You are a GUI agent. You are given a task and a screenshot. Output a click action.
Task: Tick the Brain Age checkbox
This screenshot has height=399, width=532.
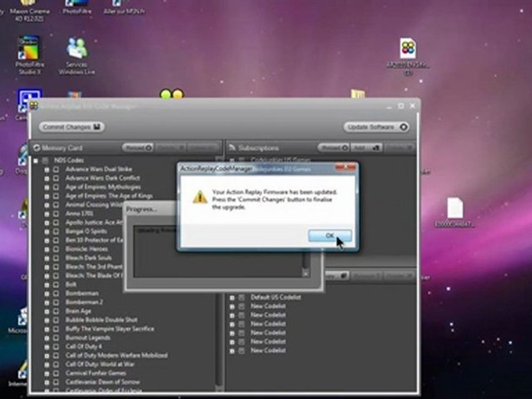point(57,311)
